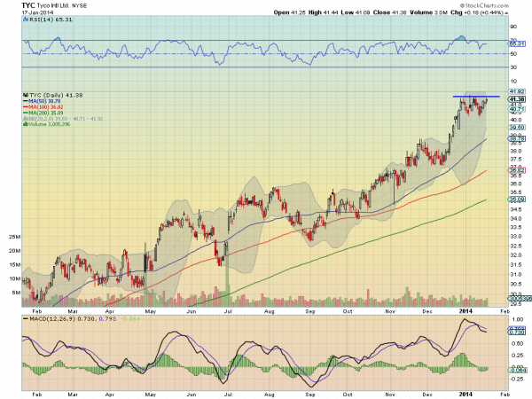This screenshot has width=532, height=399.
Task: Click the Chg +0.18 (+0.44%) value
Action: pyautogui.click(x=477, y=12)
